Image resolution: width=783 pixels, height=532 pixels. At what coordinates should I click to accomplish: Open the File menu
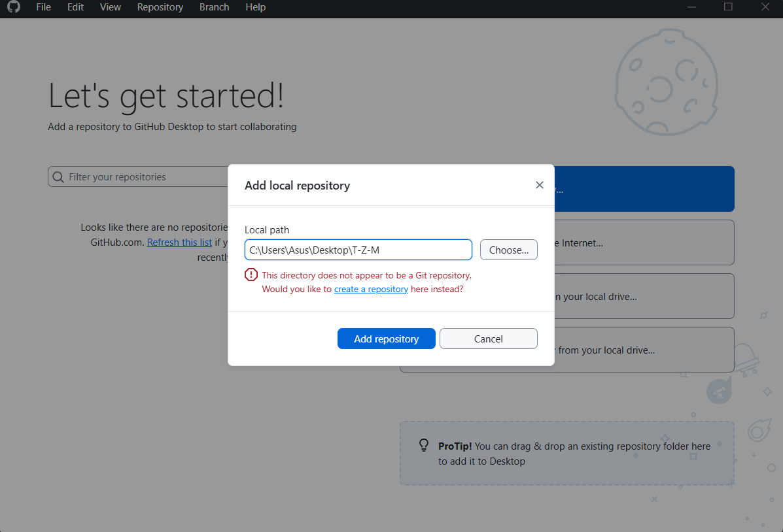(43, 7)
